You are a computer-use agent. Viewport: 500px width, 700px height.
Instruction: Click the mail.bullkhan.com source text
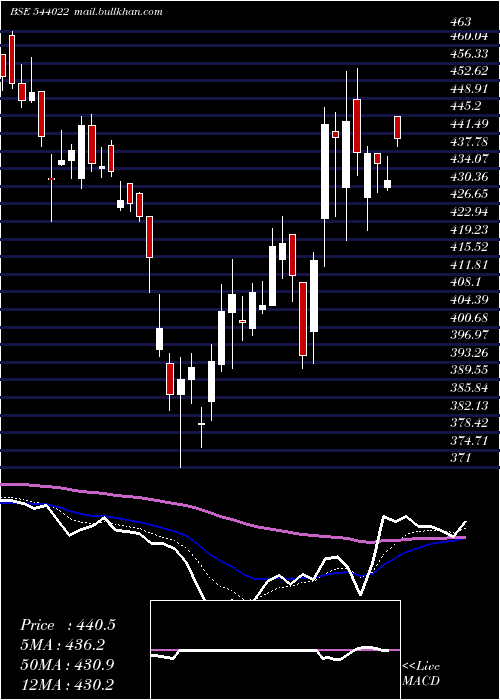[117, 12]
